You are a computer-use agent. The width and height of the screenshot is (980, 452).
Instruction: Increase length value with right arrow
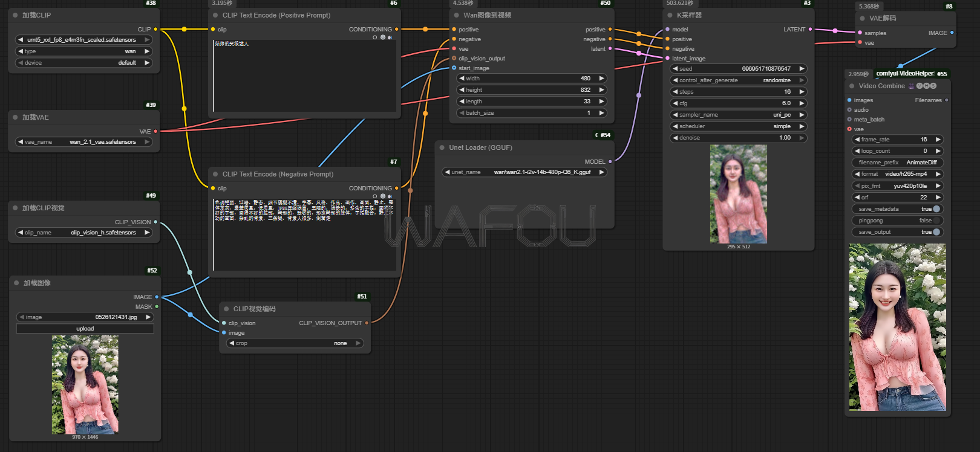tap(601, 102)
